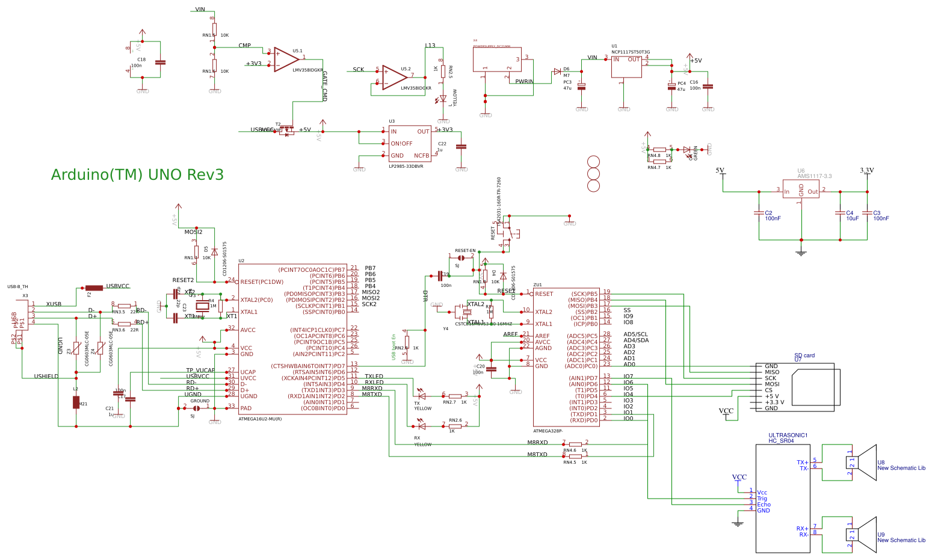Click the MISO pin on SD card
The width and height of the screenshot is (932, 560).
pyautogui.click(x=772, y=372)
